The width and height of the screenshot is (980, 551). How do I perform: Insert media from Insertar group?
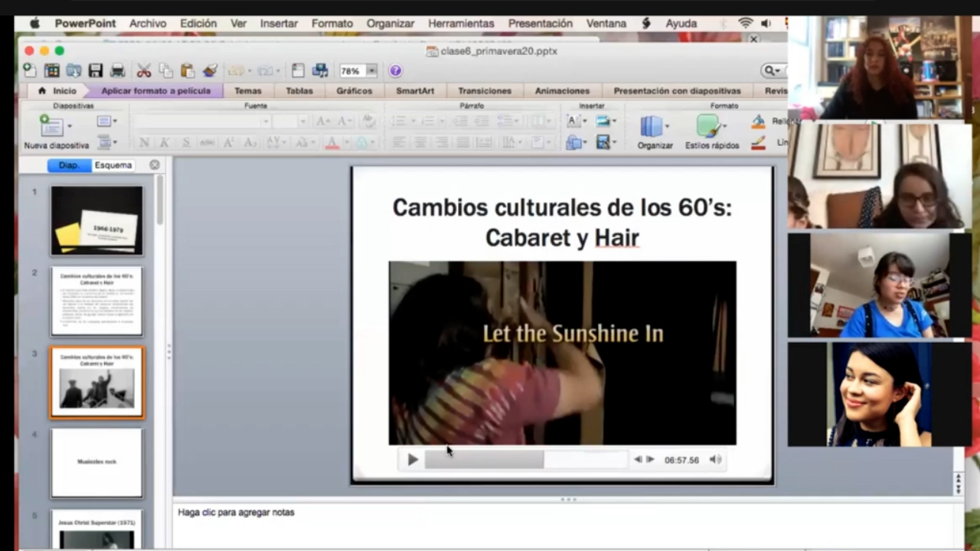(x=603, y=142)
